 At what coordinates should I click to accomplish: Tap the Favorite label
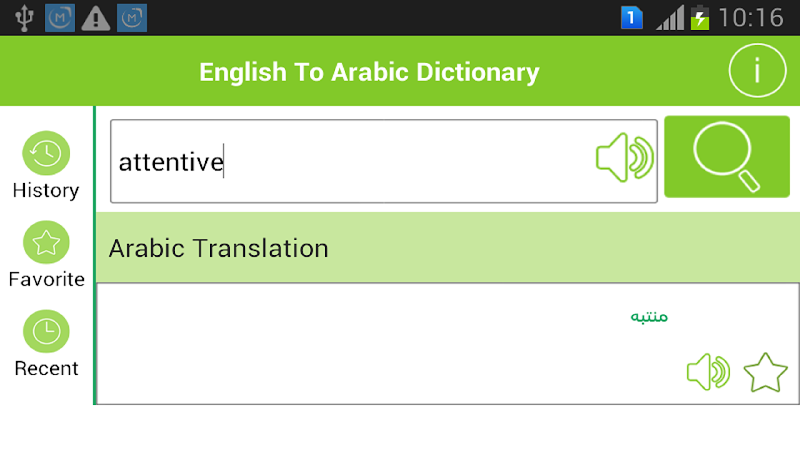[x=46, y=279]
